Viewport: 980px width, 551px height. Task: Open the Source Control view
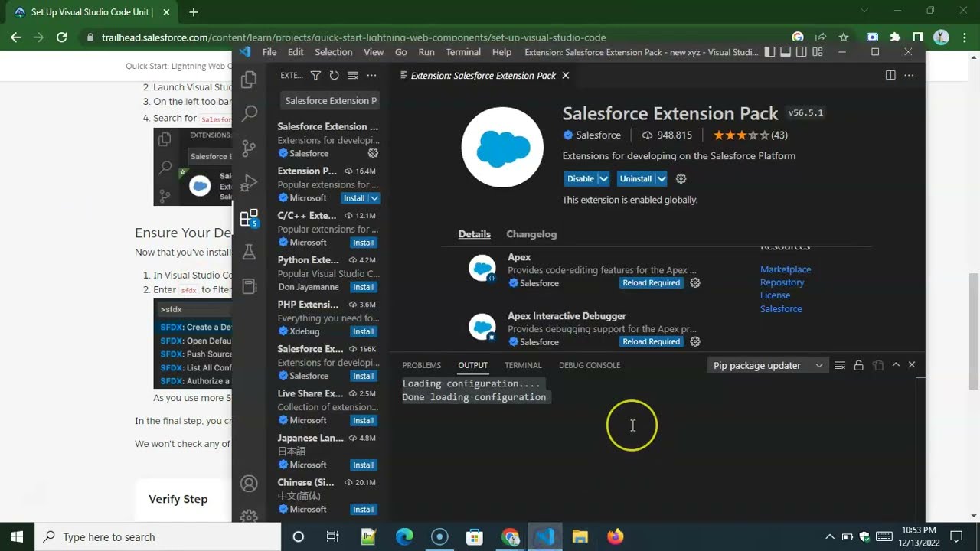point(249,148)
